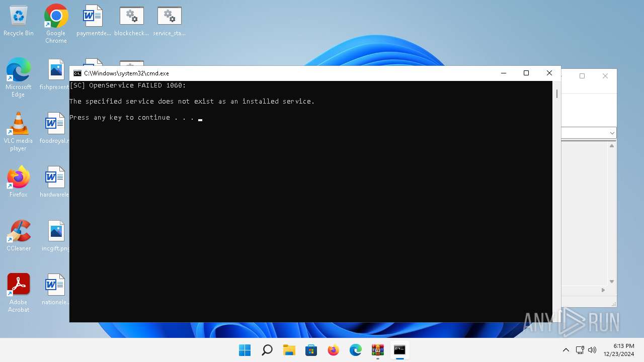
Task: Switch to WinRAR on the taskbar
Action: click(x=378, y=350)
